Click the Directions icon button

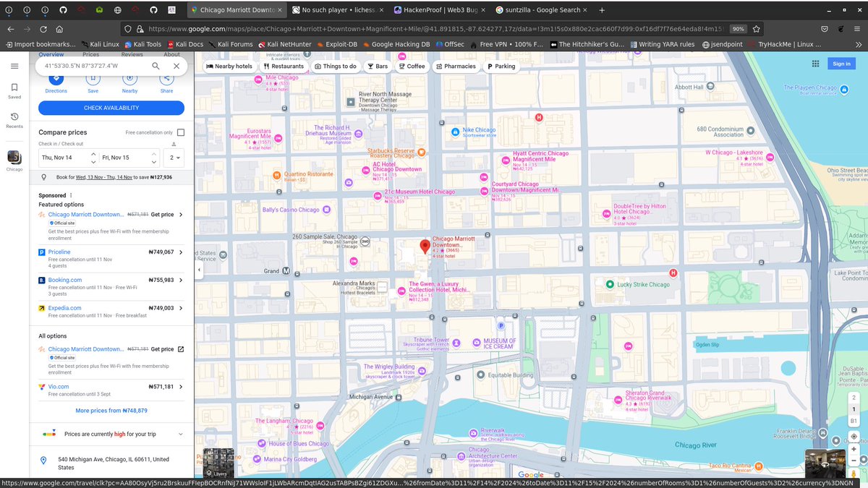pyautogui.click(x=56, y=78)
